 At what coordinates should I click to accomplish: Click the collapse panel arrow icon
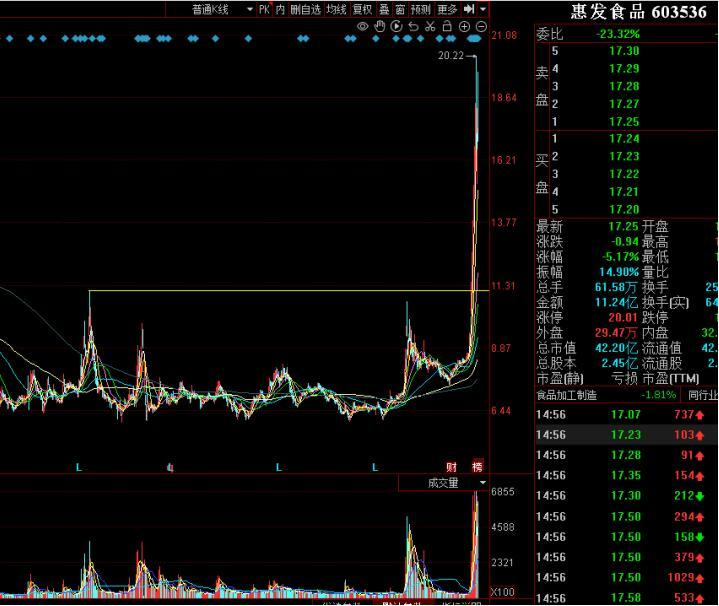[468, 9]
